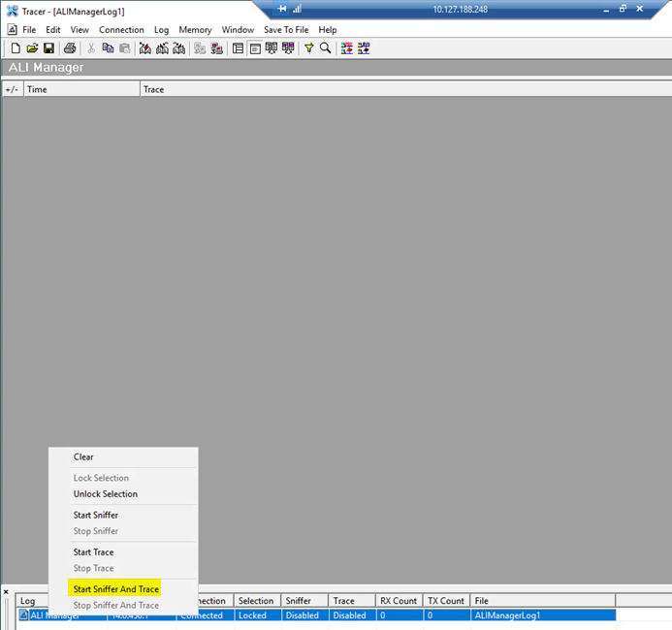Click the colored connection computers icon

(217, 48)
